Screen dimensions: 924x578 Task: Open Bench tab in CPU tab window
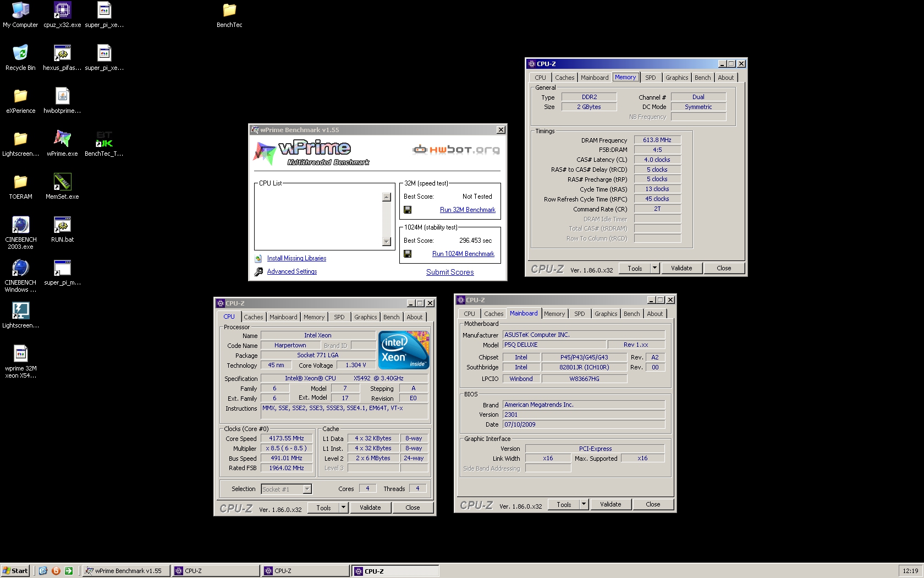tap(391, 317)
